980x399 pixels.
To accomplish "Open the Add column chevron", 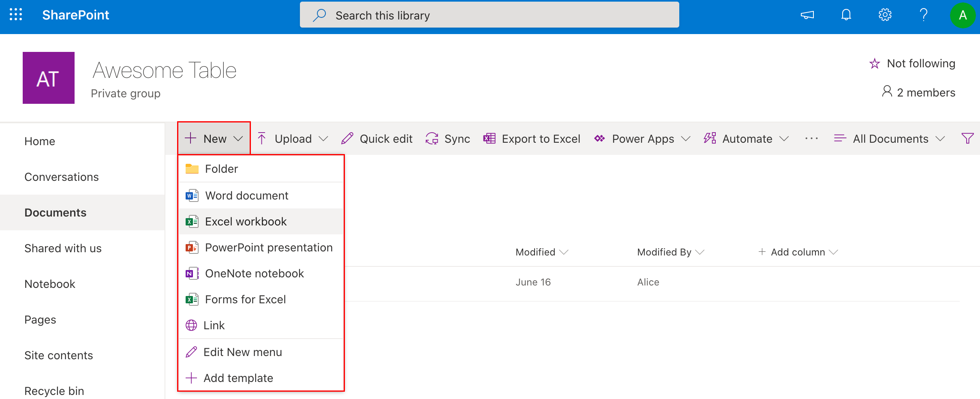I will (834, 252).
